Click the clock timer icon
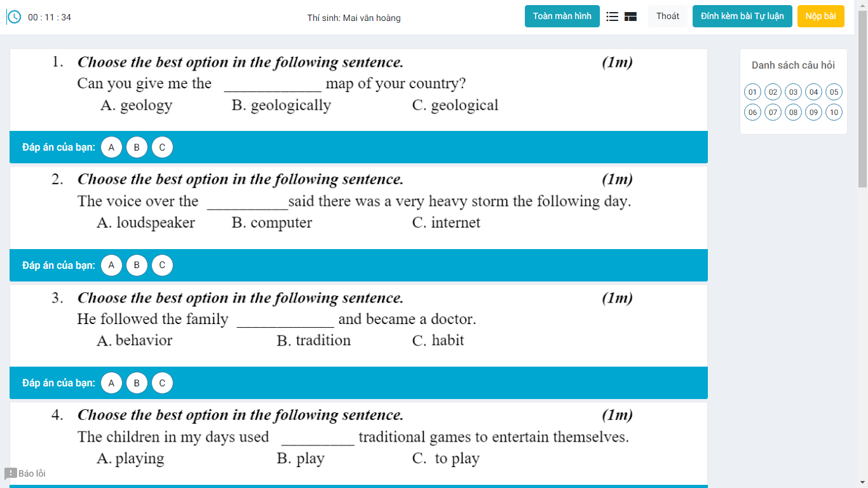The width and height of the screenshot is (868, 488). pyautogui.click(x=13, y=17)
